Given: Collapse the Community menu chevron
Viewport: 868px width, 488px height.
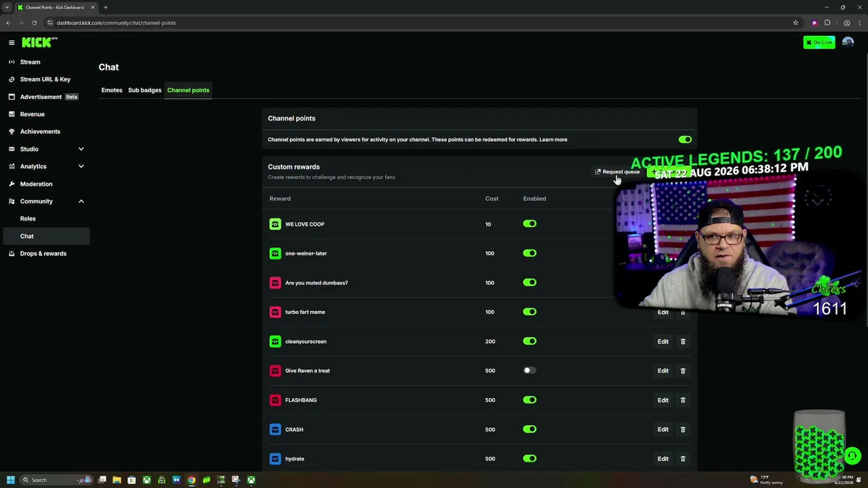Looking at the screenshot, I should point(81,201).
